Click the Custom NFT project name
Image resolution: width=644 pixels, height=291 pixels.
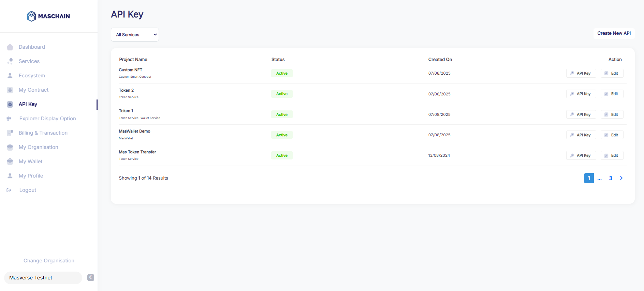tap(131, 70)
